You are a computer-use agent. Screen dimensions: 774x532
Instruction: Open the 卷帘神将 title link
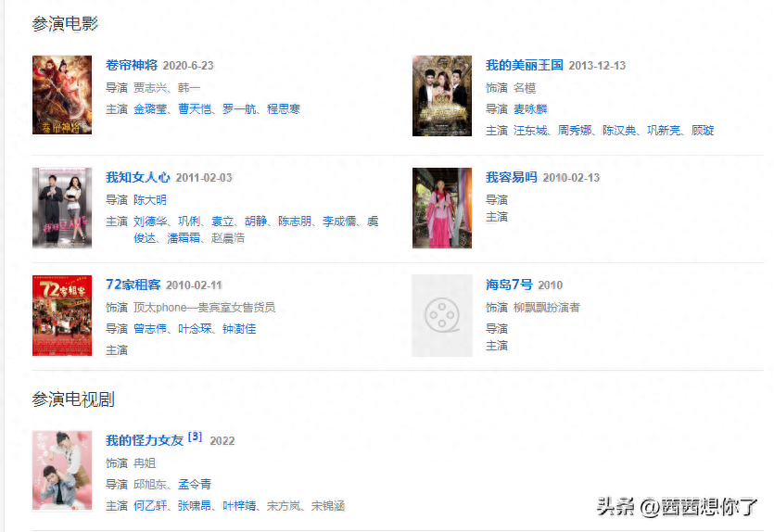132,65
